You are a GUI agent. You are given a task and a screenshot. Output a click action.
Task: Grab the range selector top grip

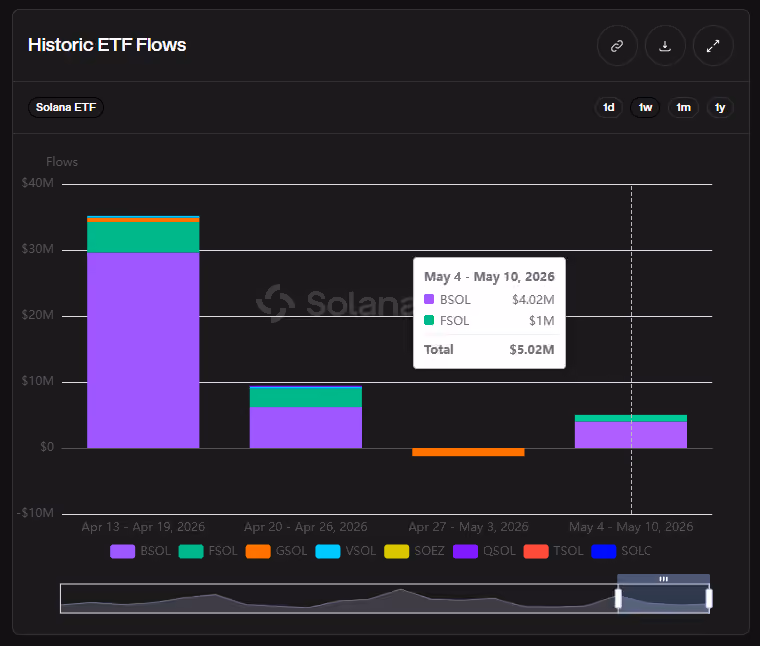click(664, 579)
